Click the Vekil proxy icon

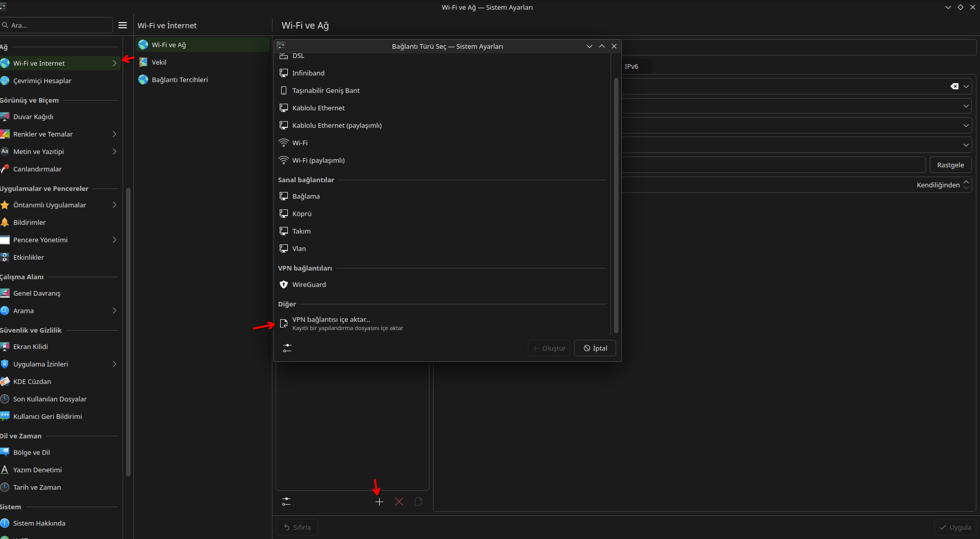[x=143, y=62]
